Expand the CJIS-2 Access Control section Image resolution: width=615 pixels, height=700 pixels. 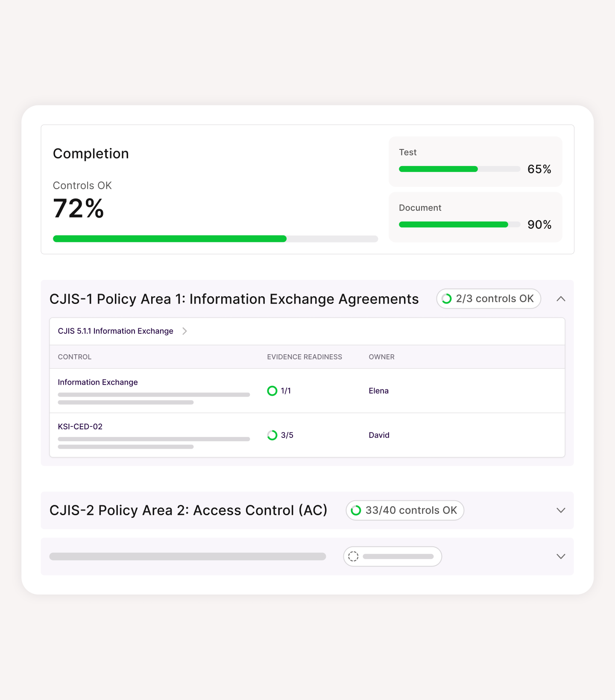point(561,510)
